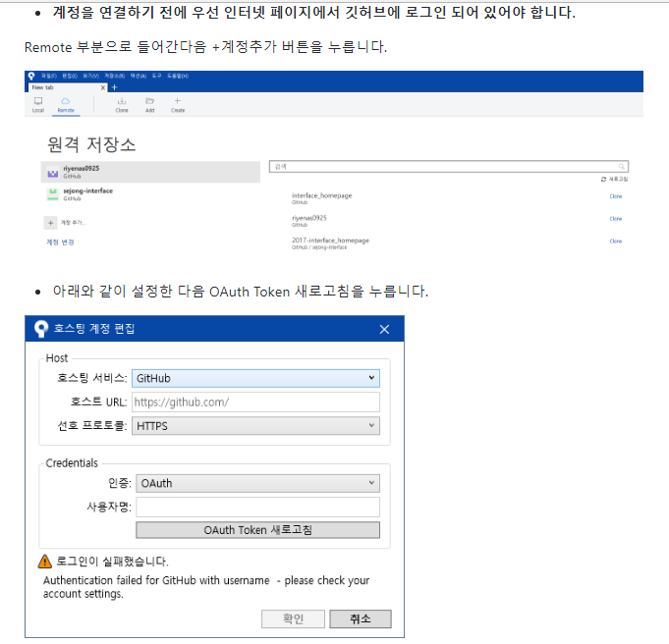Switch to the Remote repositories view
Image resolution: width=669 pixels, height=644 pixels.
[66, 104]
